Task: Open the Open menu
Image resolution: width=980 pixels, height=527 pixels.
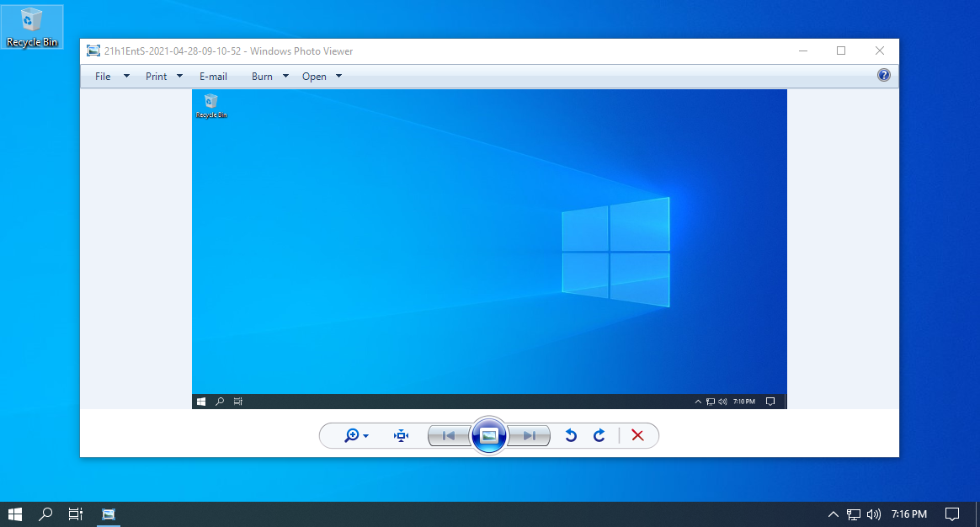Action: 314,77
